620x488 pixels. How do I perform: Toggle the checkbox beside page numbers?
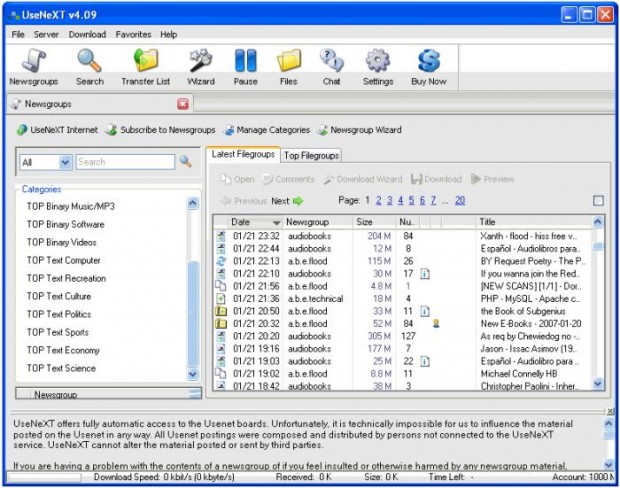pos(598,201)
